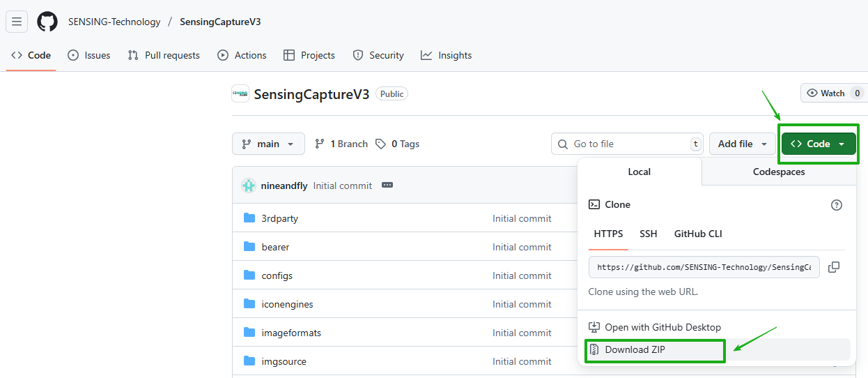Switch to the Projects tab
The width and height of the screenshot is (868, 378).
click(309, 55)
